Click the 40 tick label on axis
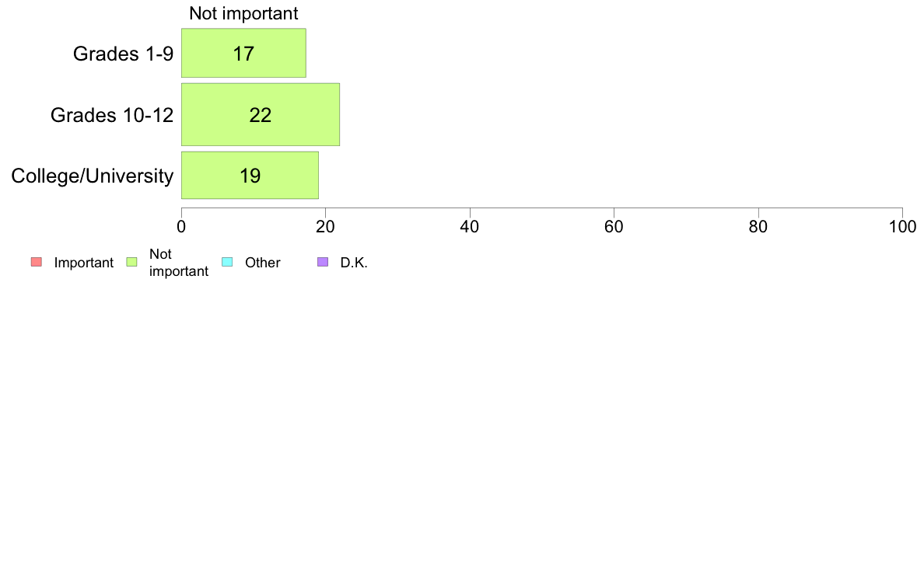Image resolution: width=924 pixels, height=572 pixels. (470, 227)
